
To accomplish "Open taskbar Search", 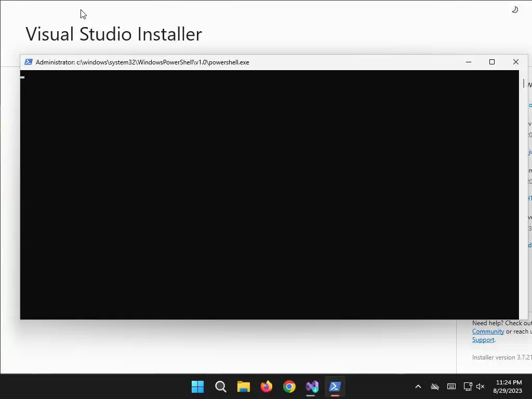I will 220,387.
